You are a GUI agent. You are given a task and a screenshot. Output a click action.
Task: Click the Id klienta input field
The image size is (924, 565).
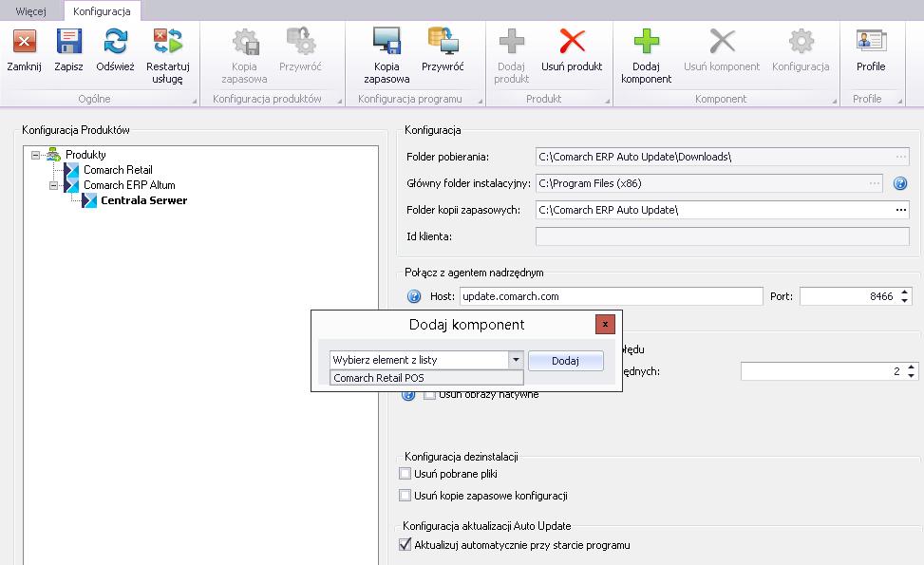(x=723, y=236)
